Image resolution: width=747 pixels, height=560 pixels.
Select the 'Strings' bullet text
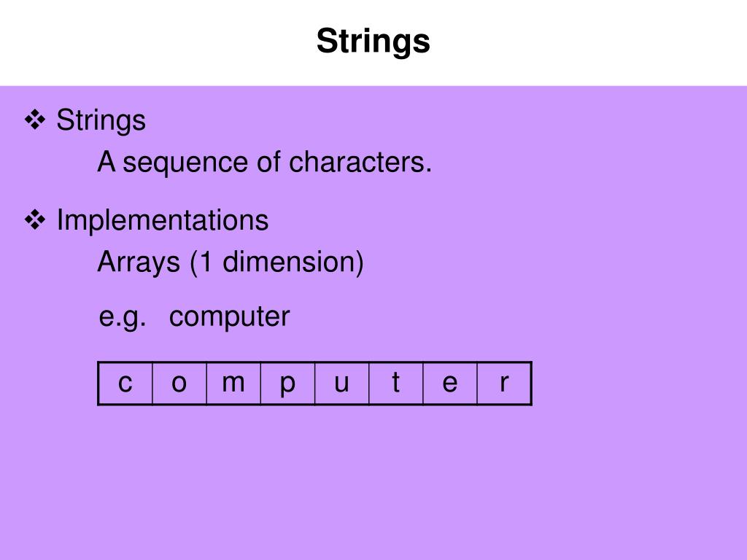click(101, 120)
